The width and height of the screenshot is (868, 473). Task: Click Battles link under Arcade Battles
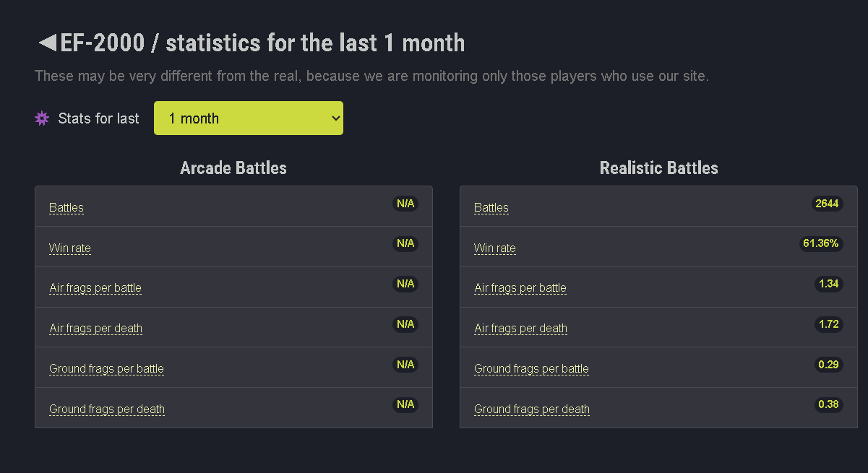[66, 208]
